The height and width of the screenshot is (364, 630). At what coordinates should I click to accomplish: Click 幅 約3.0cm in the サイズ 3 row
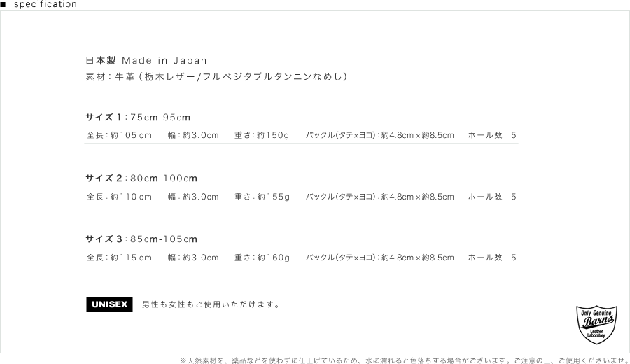pyautogui.click(x=193, y=258)
